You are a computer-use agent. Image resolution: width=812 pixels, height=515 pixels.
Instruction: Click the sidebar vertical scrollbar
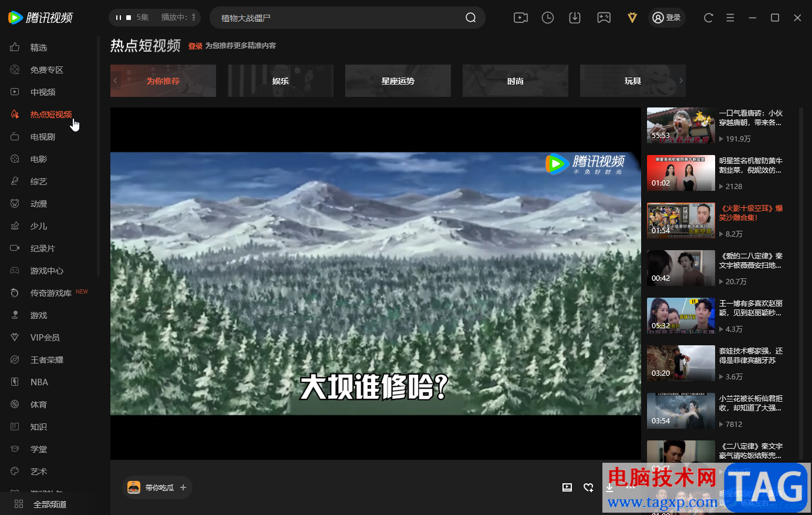(98, 156)
